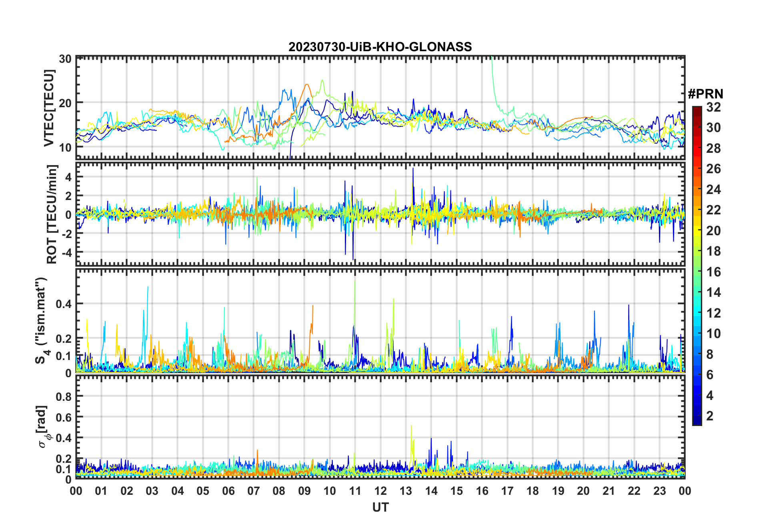Image resolution: width=761 pixels, height=532 pixels.
Task: Click x-axis hour tick label 01
Action: coord(101,491)
